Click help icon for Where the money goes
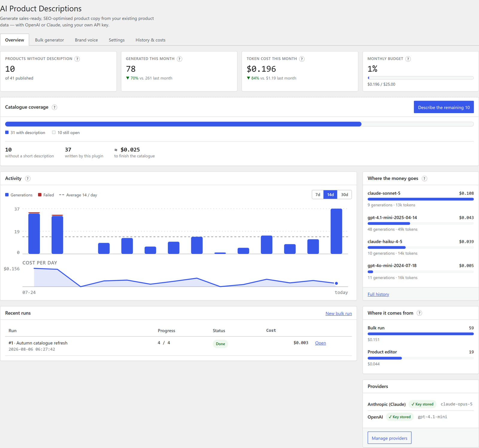This screenshot has width=479, height=448. [x=425, y=178]
